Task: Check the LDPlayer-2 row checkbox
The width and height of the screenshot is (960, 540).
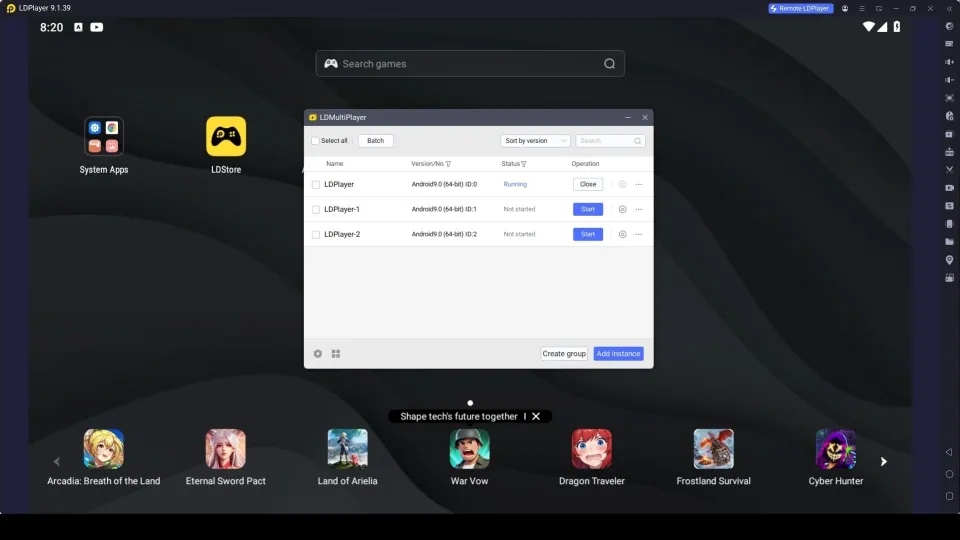Action: (x=316, y=234)
